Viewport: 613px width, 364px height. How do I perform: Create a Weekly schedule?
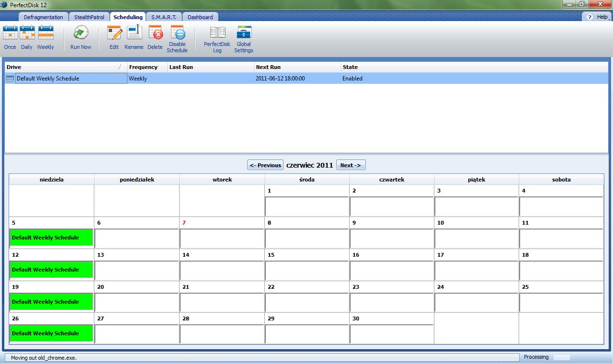click(x=45, y=38)
